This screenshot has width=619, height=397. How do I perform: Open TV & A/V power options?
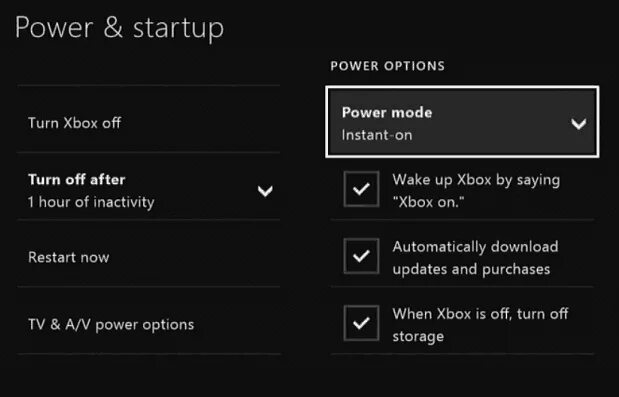(148, 324)
